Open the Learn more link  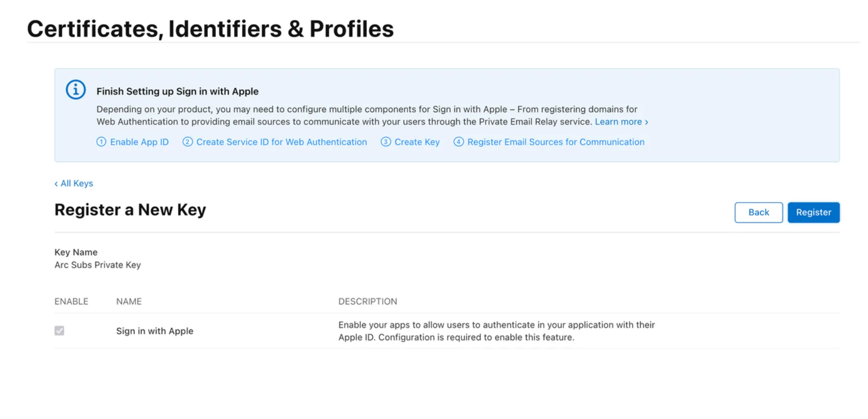[x=619, y=122]
